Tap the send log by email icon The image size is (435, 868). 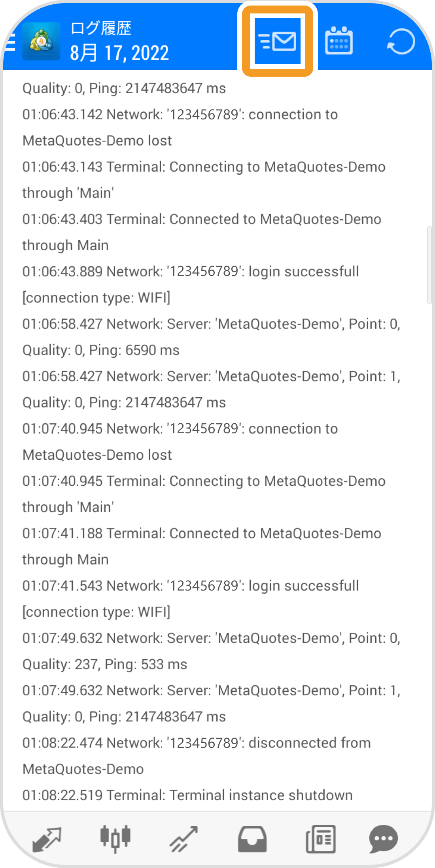point(277,41)
